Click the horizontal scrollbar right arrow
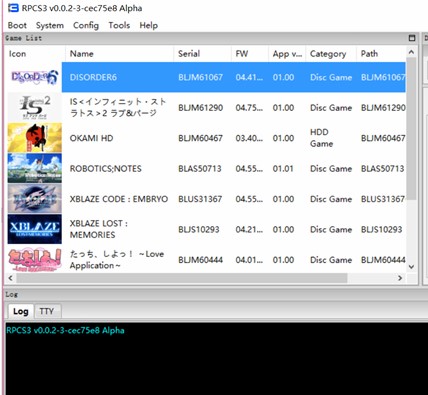 click(x=400, y=278)
